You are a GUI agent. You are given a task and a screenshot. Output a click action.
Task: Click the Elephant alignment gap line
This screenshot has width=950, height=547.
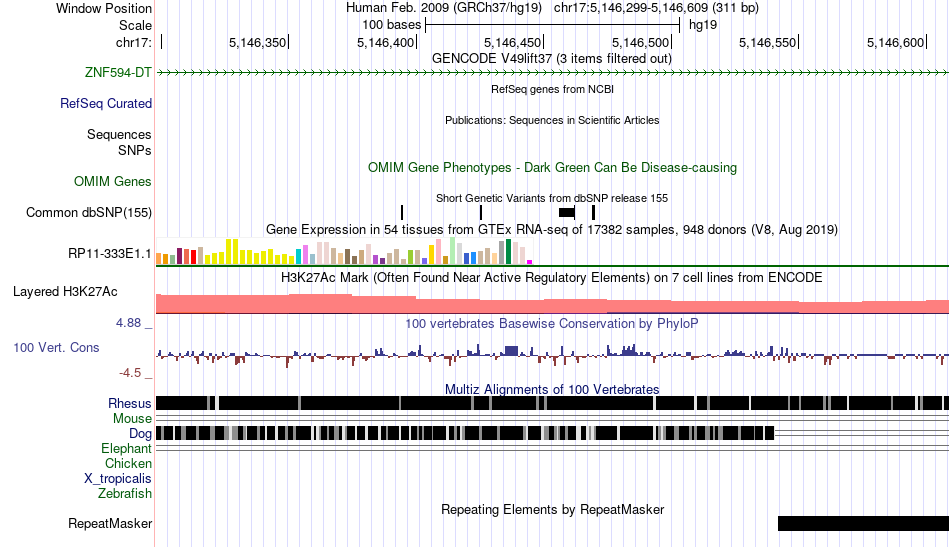(552, 448)
